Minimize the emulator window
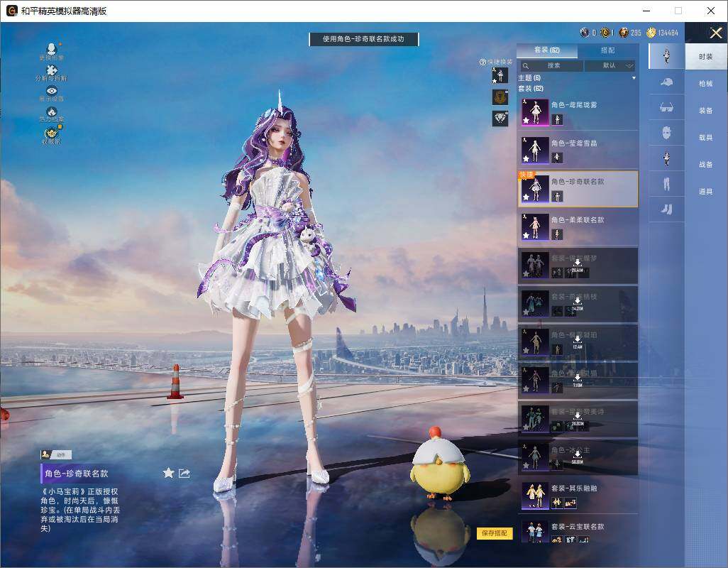Image resolution: width=728 pixels, height=568 pixels. pyautogui.click(x=646, y=11)
